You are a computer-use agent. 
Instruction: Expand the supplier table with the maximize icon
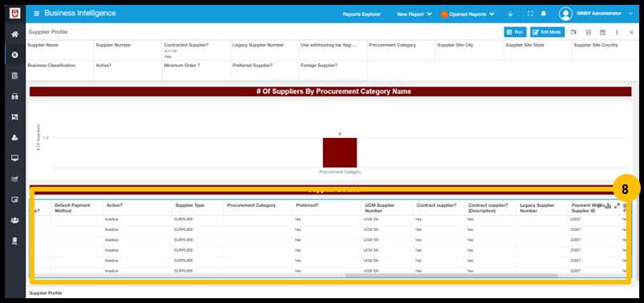[x=617, y=205]
